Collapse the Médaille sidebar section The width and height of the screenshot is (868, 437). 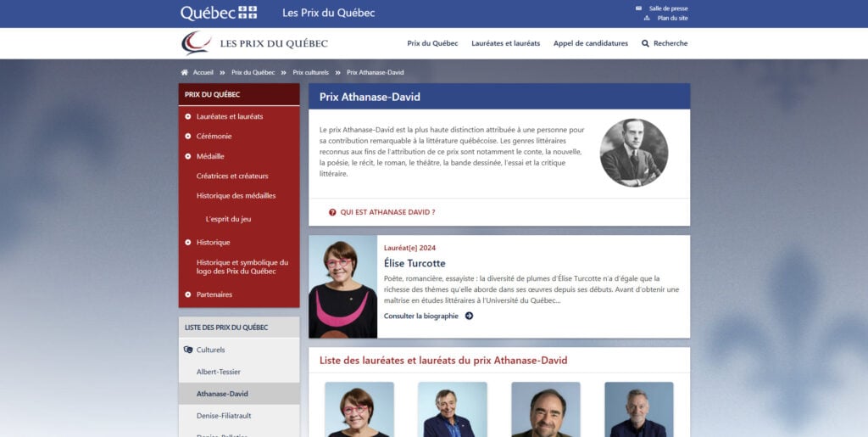tap(187, 157)
